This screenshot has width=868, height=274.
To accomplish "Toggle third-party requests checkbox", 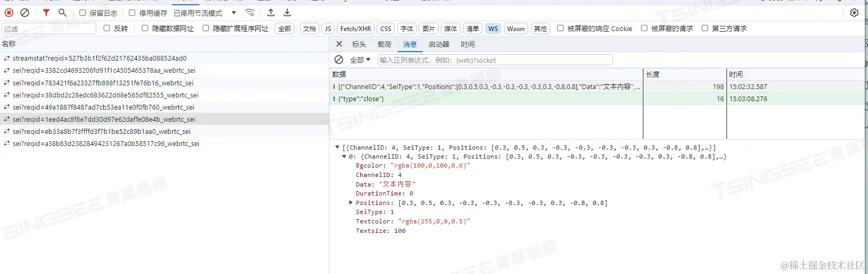I will point(705,28).
